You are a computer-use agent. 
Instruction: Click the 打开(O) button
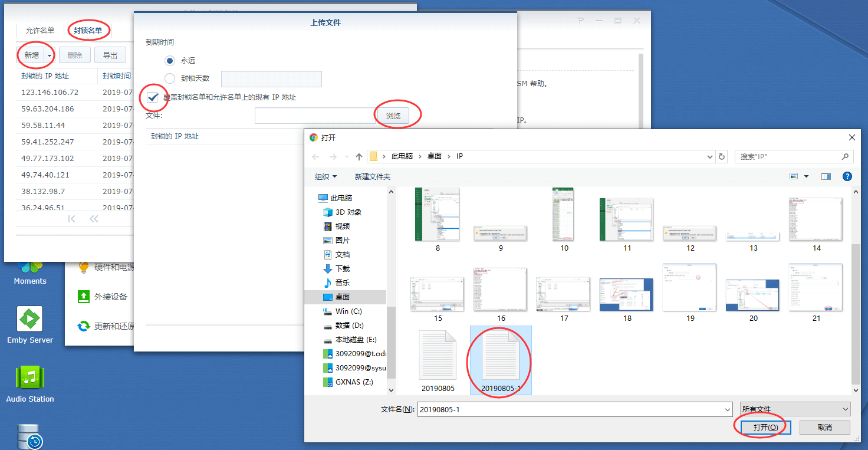pos(765,427)
